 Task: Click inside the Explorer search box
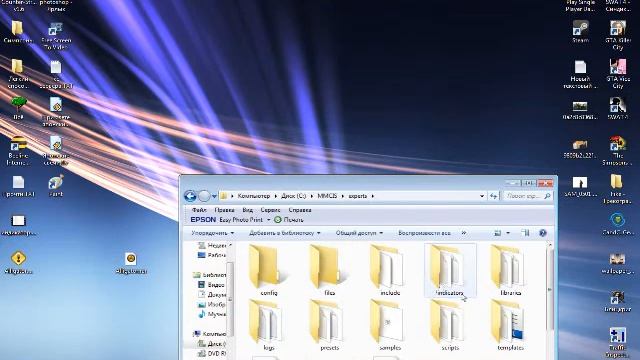point(528,196)
